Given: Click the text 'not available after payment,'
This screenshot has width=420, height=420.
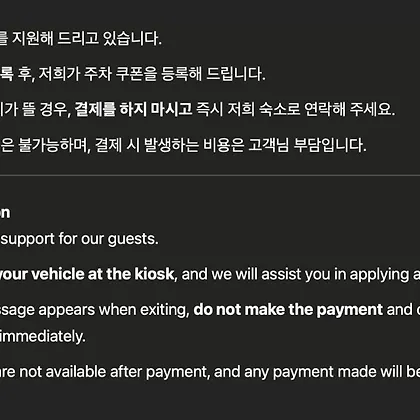Looking at the screenshot, I should tap(115, 372).
